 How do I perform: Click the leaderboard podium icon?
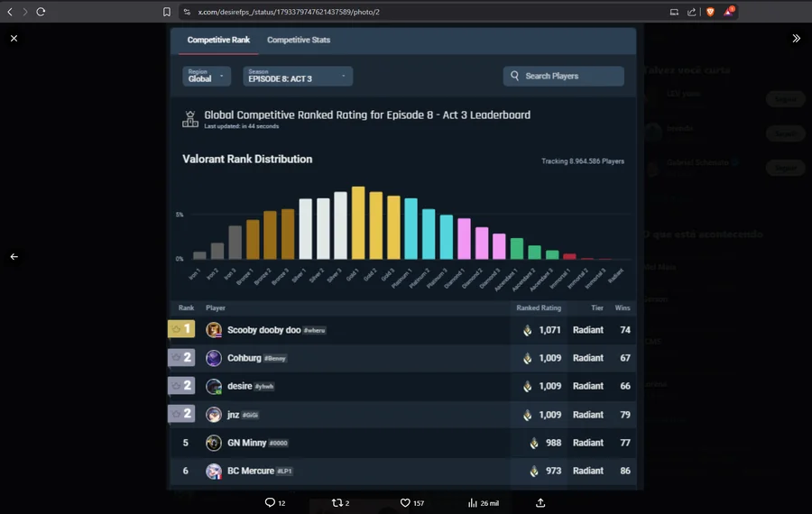[x=190, y=119]
